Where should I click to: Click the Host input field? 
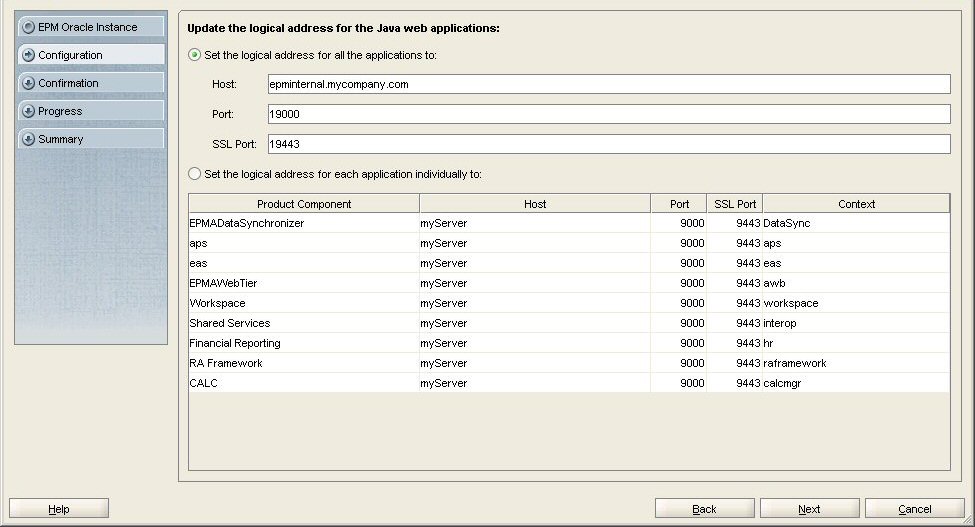609,84
